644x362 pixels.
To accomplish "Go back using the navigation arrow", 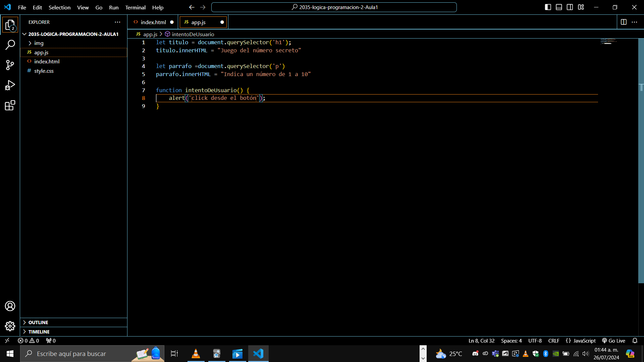I will click(192, 7).
